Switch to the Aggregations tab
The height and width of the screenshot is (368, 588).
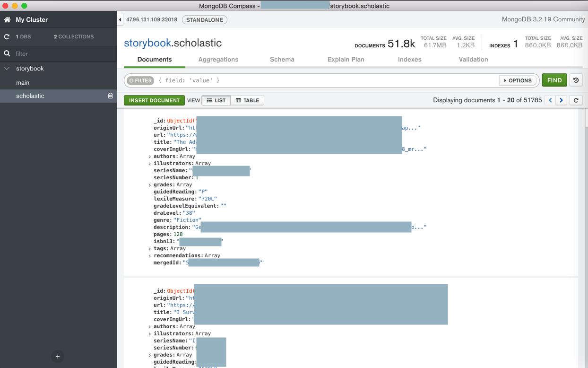coord(218,60)
